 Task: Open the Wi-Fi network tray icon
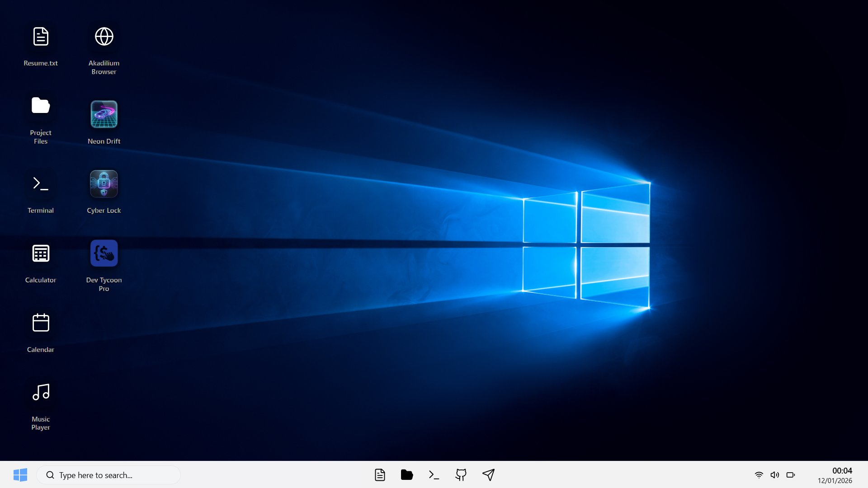(x=759, y=475)
